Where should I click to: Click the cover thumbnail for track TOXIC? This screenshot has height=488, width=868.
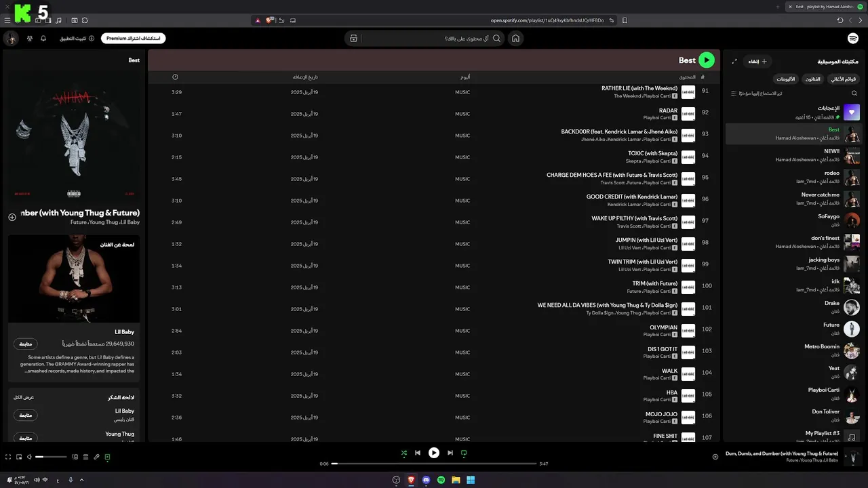point(688,157)
